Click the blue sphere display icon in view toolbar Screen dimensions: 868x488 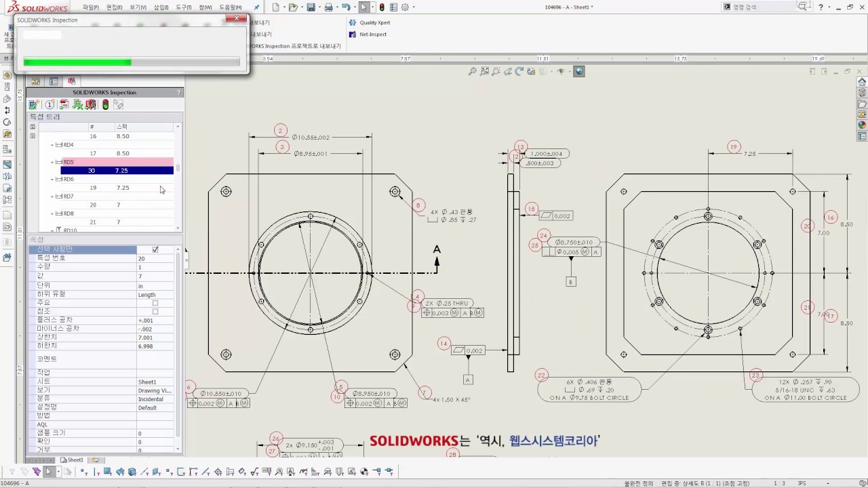coord(579,71)
